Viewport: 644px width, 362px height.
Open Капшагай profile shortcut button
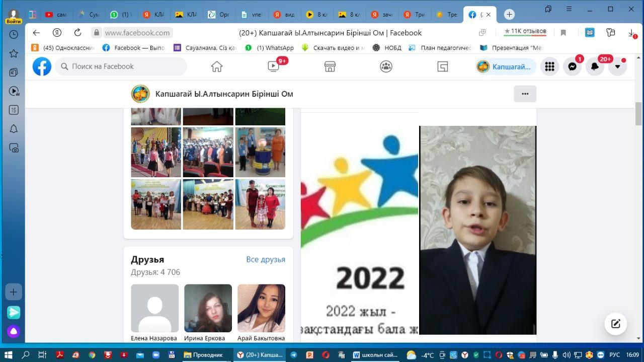pos(505,66)
